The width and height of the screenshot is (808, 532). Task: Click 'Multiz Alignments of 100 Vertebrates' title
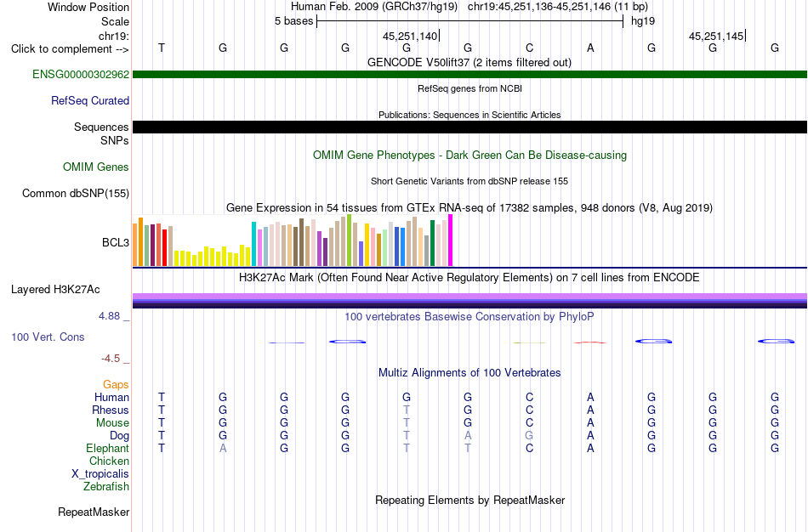(x=469, y=372)
